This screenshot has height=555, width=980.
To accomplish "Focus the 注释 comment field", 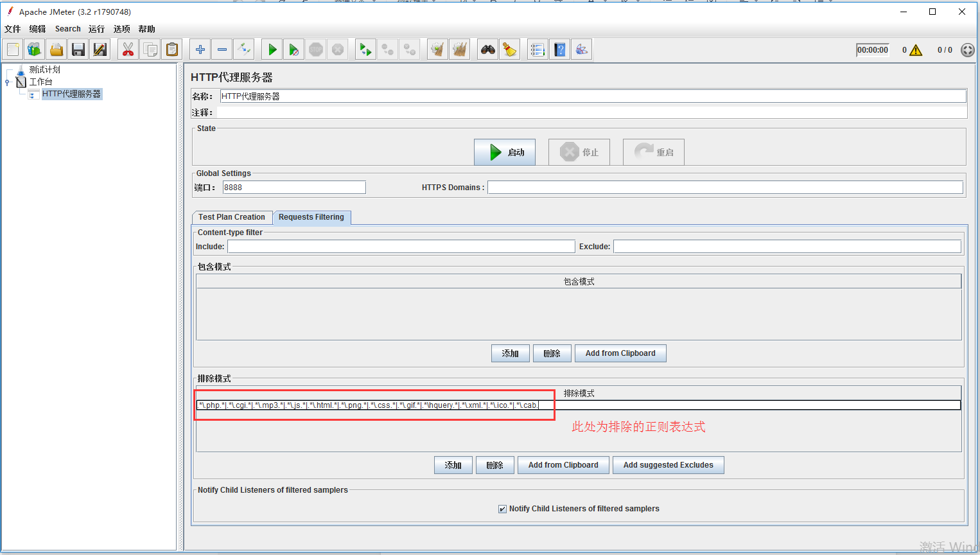I will (x=591, y=112).
